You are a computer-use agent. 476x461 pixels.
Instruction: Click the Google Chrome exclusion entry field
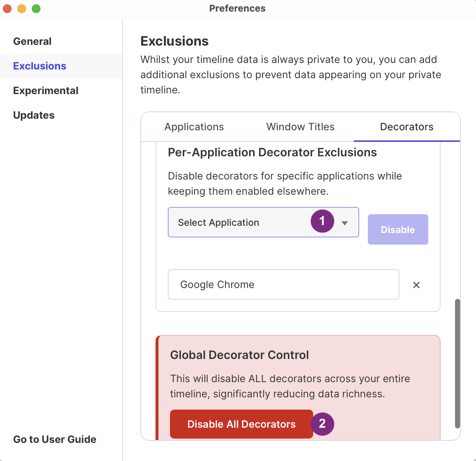283,284
